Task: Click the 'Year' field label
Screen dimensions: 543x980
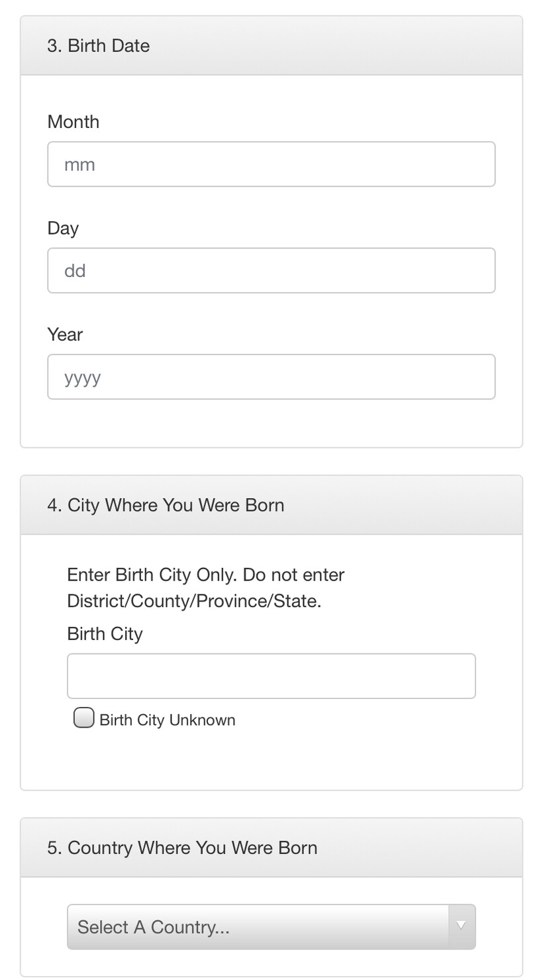Action: 65,335
